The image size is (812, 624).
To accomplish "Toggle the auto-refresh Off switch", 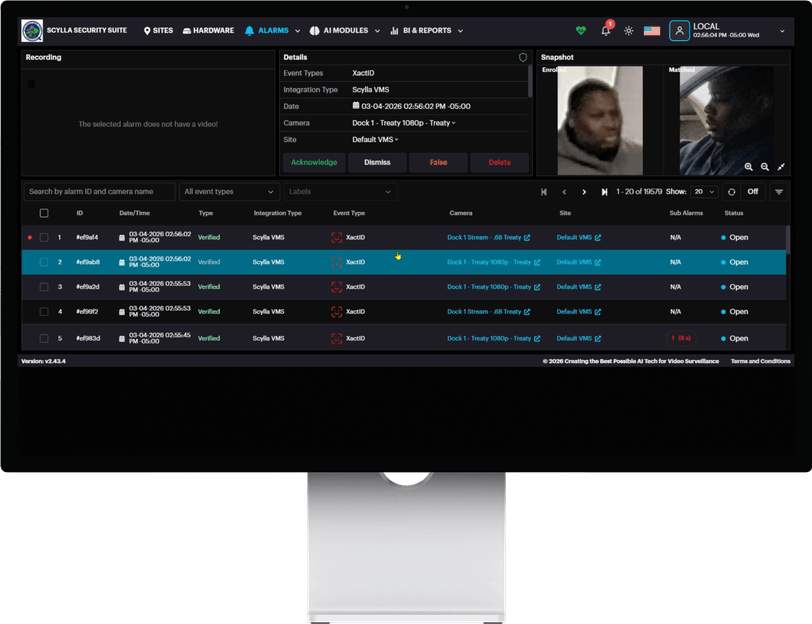I will click(x=752, y=192).
